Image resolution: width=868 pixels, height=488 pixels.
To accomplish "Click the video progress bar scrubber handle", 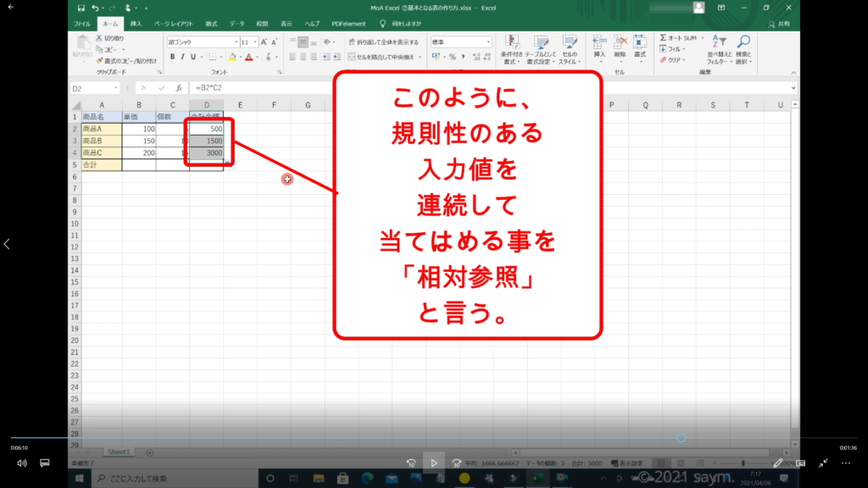I will (x=681, y=438).
